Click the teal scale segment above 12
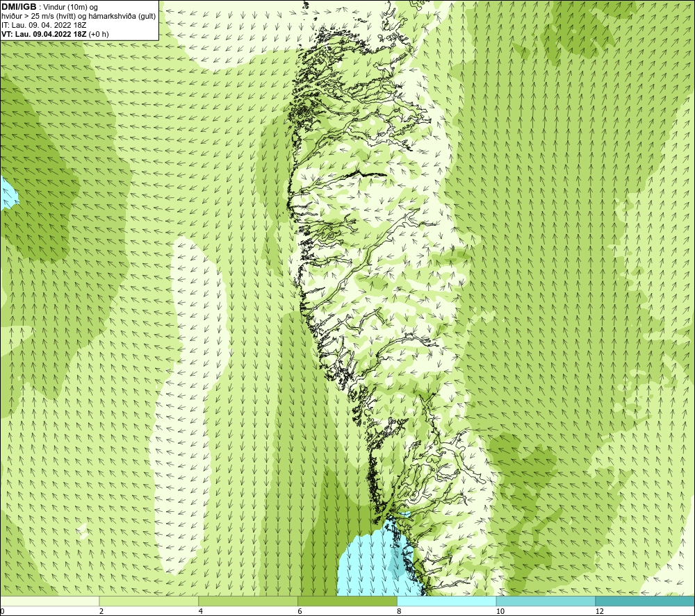 click(646, 601)
